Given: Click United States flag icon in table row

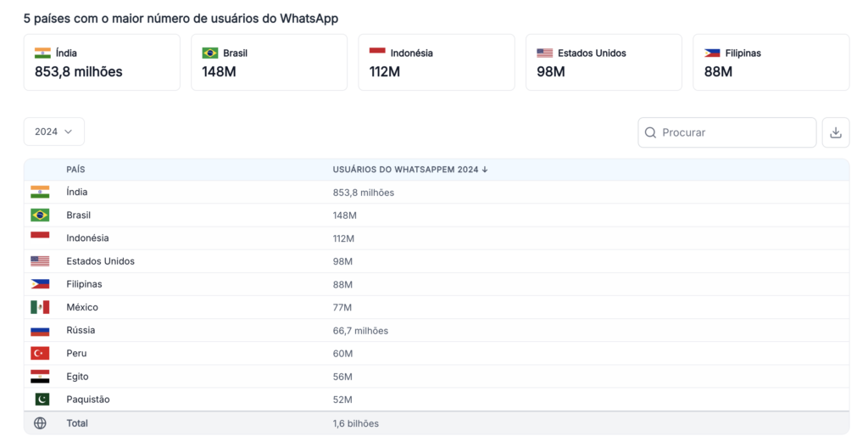Looking at the screenshot, I should point(40,261).
